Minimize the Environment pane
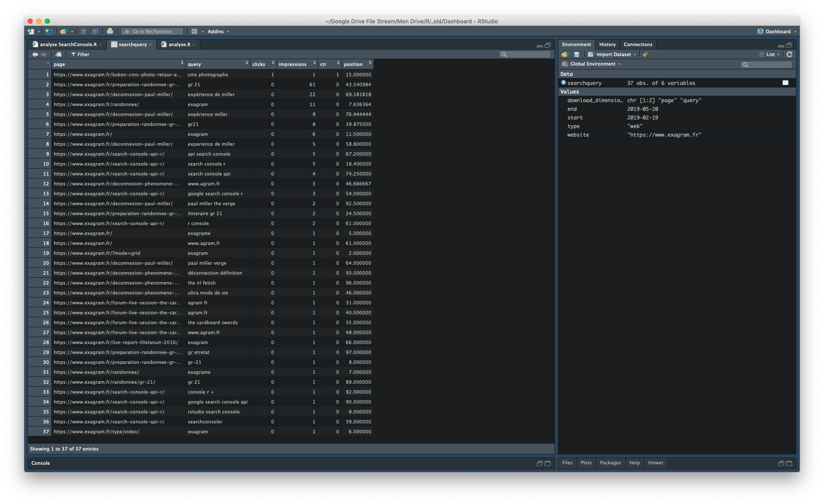 pos(781,45)
